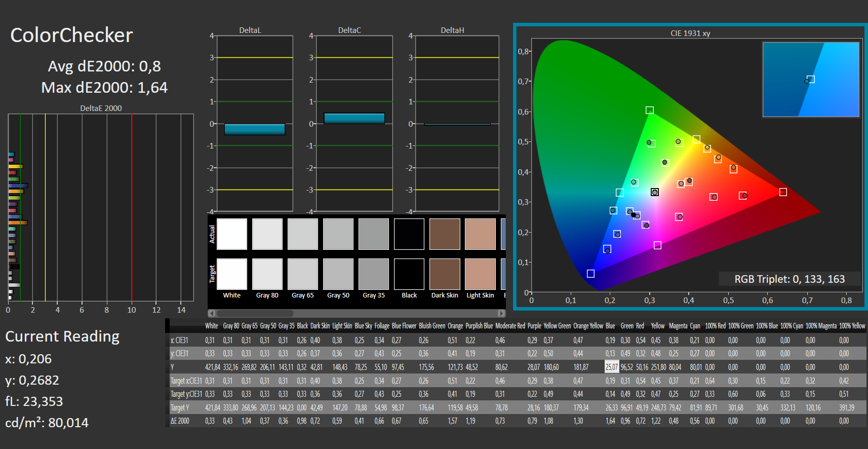The image size is (868, 449).
Task: Pick the Actual Light Skin swatch
Action: coord(480,234)
